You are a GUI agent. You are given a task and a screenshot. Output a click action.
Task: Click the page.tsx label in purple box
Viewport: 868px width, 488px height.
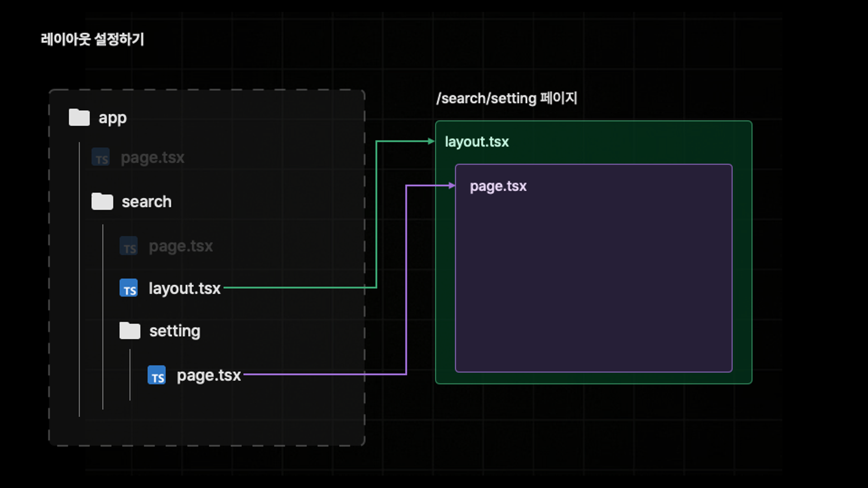(x=498, y=186)
